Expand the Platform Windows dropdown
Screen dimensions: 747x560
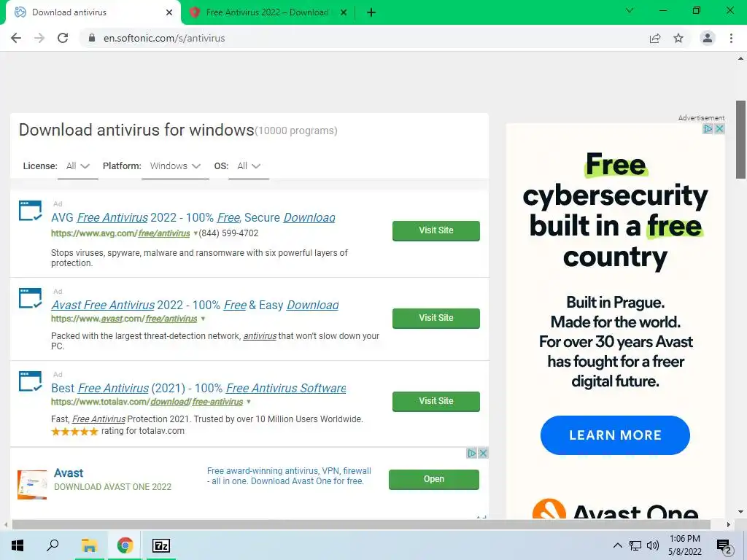click(175, 166)
